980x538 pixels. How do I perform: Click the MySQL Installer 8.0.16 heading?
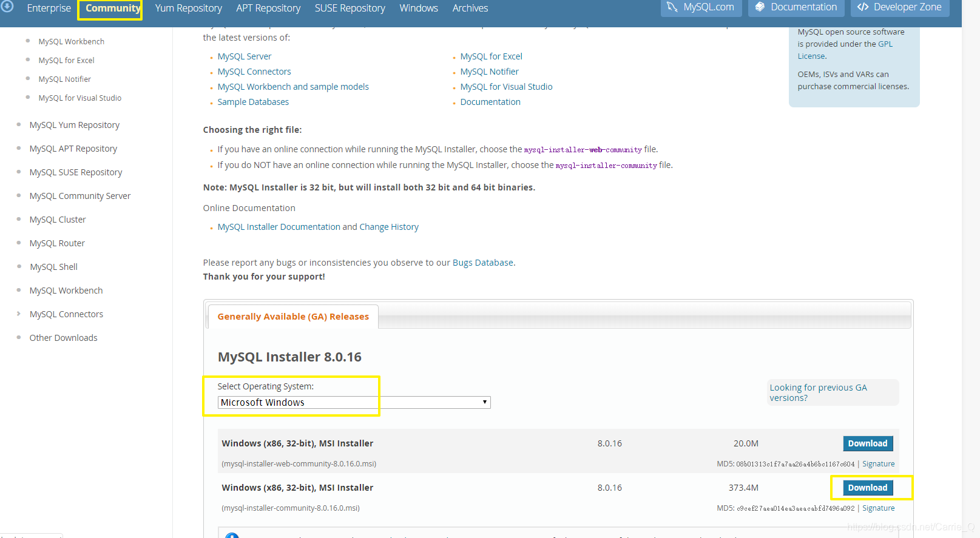[289, 357]
